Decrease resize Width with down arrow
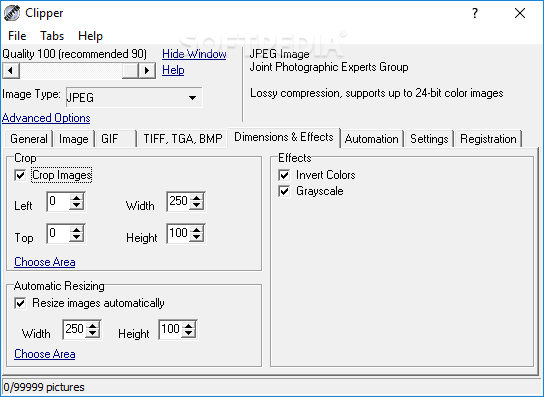 pos(93,333)
